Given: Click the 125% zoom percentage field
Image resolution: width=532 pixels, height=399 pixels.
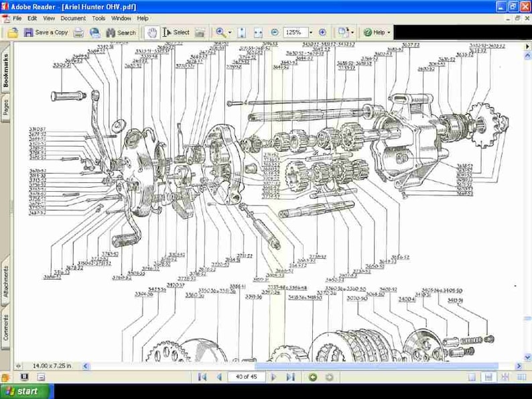Looking at the screenshot, I should [x=295, y=33].
